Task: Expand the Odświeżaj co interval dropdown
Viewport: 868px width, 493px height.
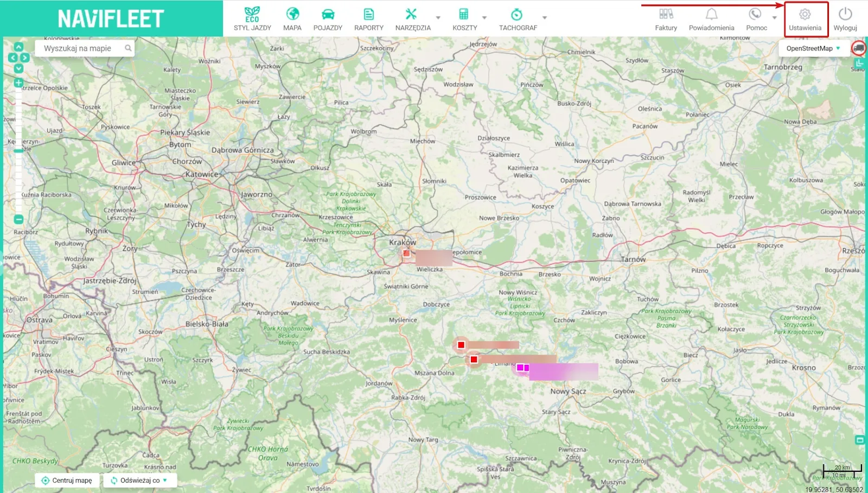Action: [x=165, y=480]
